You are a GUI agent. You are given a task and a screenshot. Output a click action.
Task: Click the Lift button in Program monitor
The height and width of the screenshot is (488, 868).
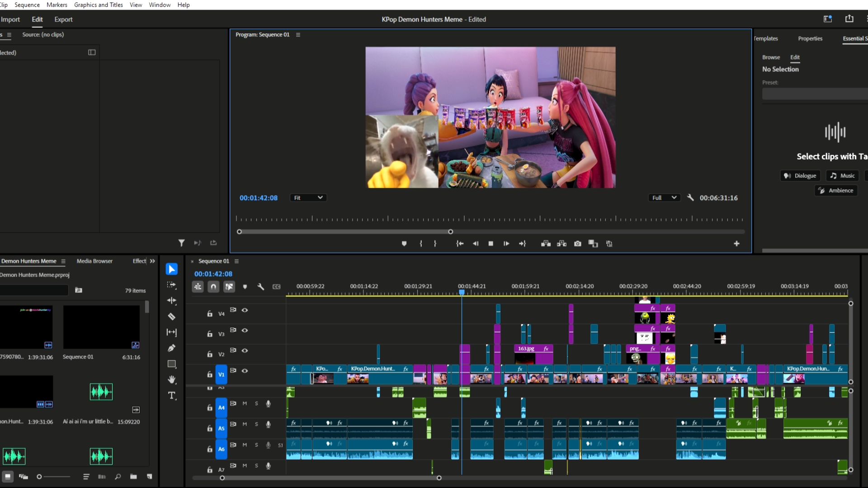(x=546, y=244)
